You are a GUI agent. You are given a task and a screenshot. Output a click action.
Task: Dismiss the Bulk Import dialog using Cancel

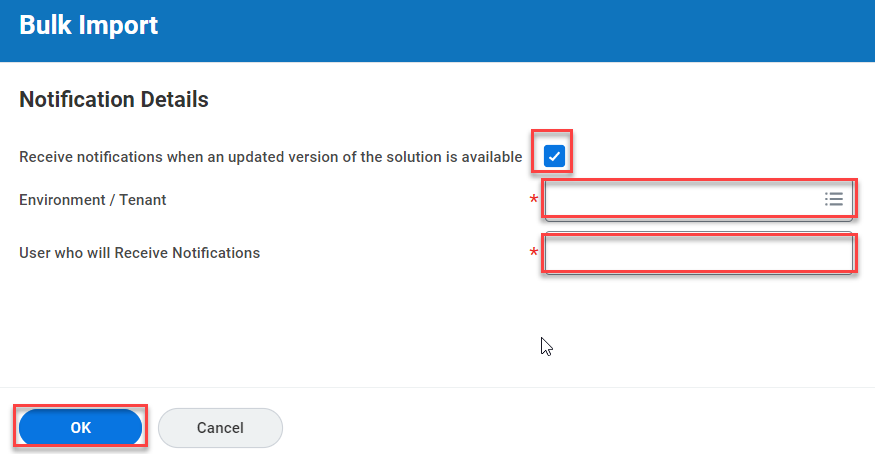(220, 427)
